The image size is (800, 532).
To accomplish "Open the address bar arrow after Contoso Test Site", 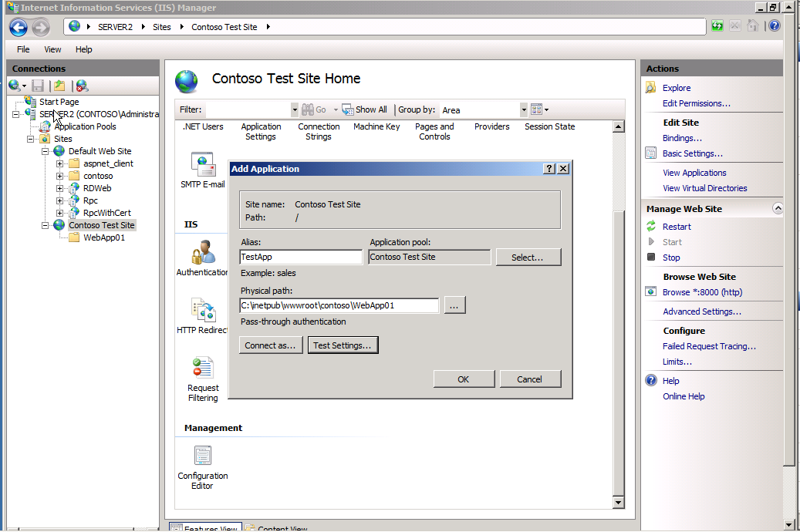I will [x=268, y=27].
